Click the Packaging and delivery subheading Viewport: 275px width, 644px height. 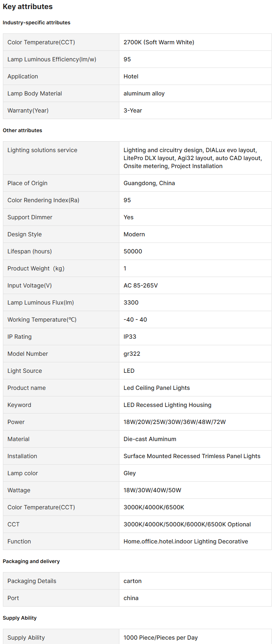[x=31, y=561]
